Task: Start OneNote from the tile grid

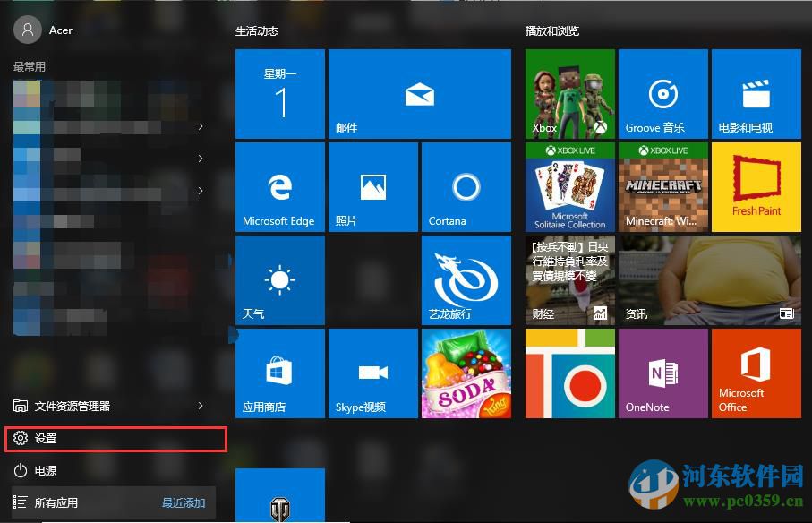Action: pyautogui.click(x=662, y=373)
